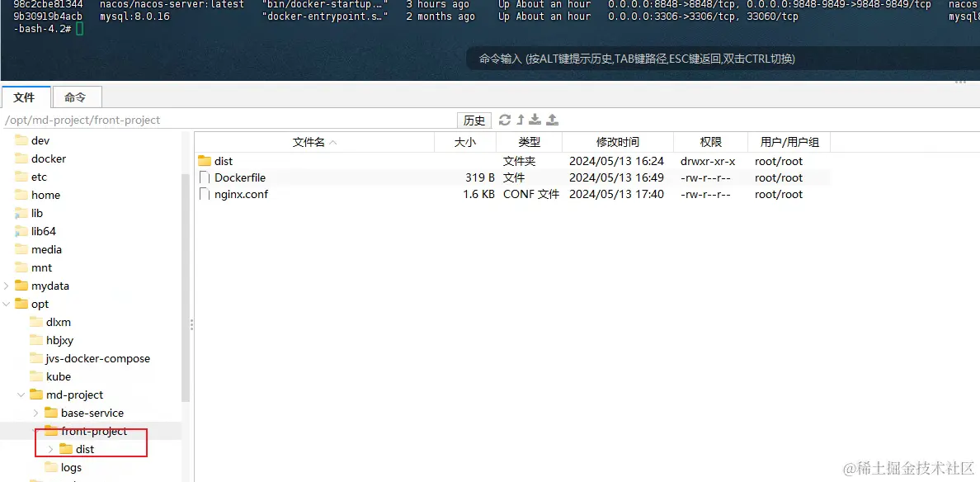Click the 2024/05/13 16:24 timestamp
The height and width of the screenshot is (482, 980).
coord(616,161)
